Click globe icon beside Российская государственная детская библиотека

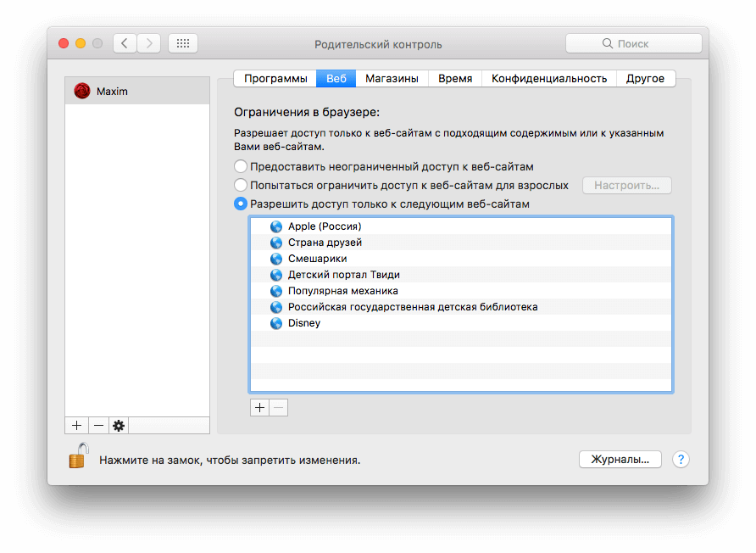coord(276,307)
